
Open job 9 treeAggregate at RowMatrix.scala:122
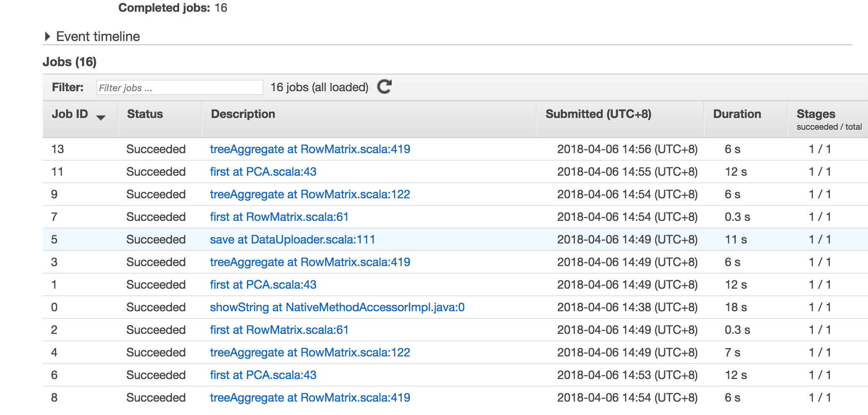(x=310, y=195)
